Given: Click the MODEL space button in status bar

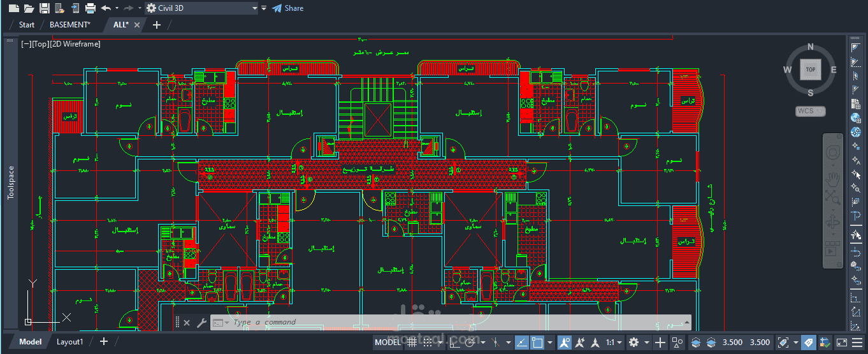Looking at the screenshot, I should click(x=387, y=343).
